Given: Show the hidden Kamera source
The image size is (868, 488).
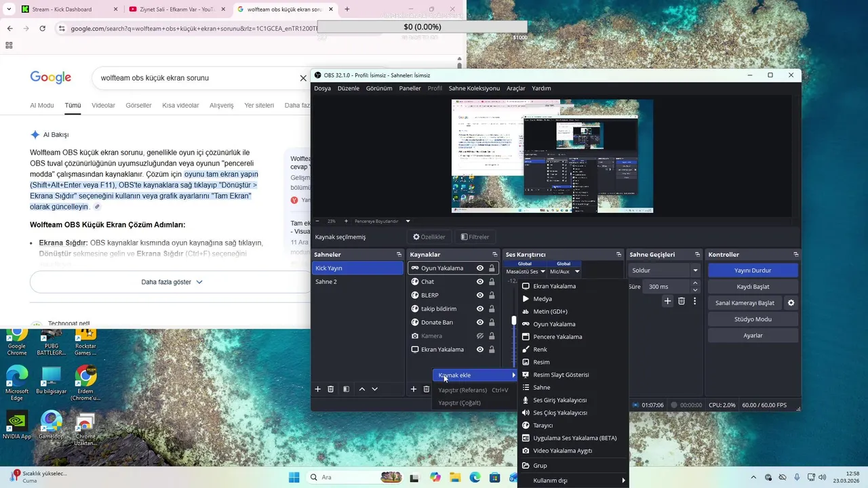Looking at the screenshot, I should (x=480, y=336).
